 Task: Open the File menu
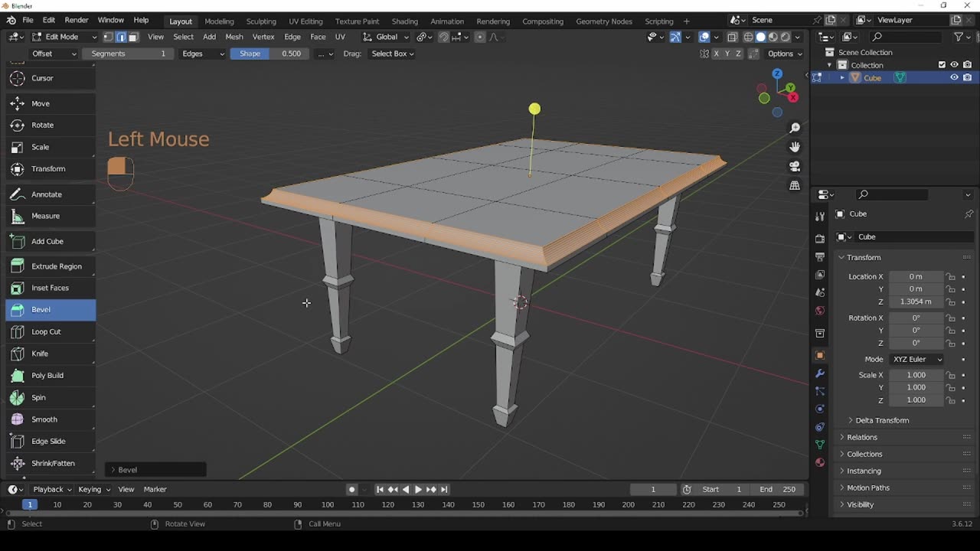point(28,20)
